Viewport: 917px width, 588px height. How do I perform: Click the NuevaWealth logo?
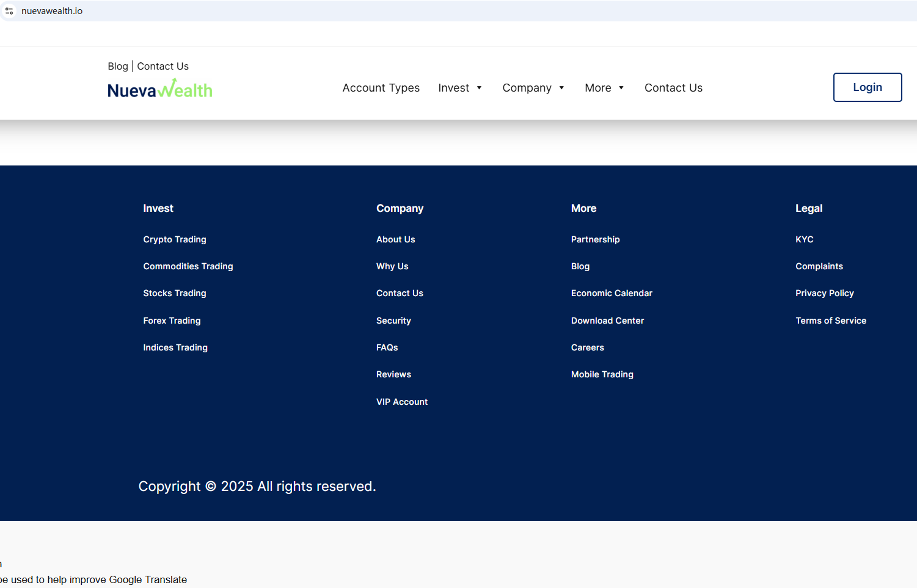pos(160,90)
